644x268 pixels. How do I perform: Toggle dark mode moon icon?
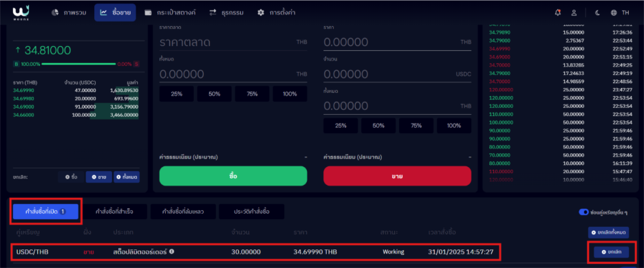click(x=598, y=12)
